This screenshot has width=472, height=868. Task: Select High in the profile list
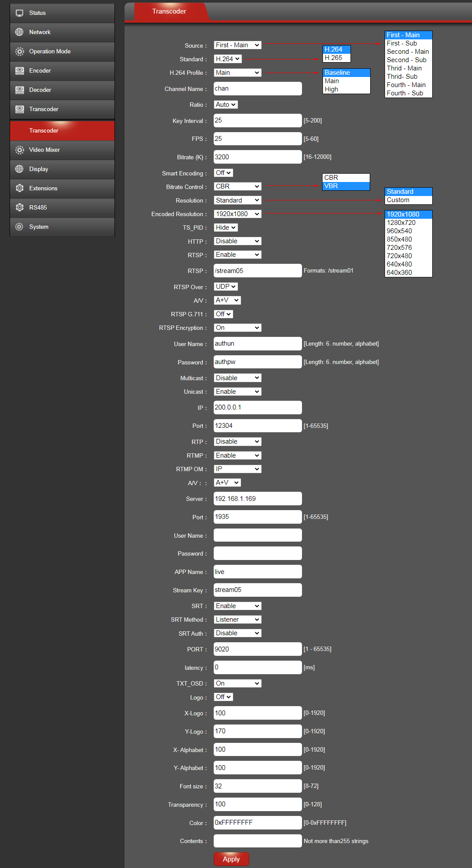pos(346,89)
